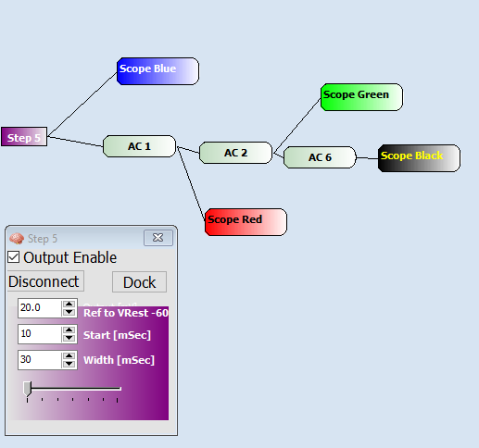The width and height of the screenshot is (479, 448).
Task: Select the Scope Black node
Action: 419,158
